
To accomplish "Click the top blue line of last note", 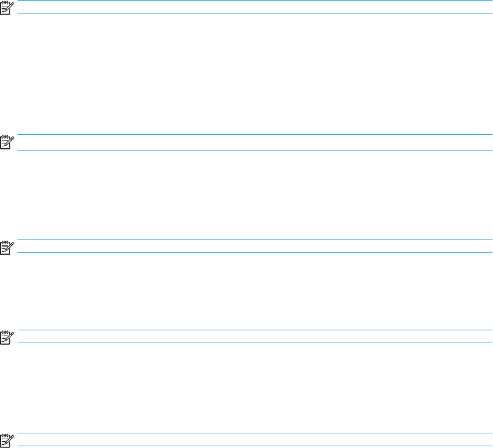I will (255, 433).
